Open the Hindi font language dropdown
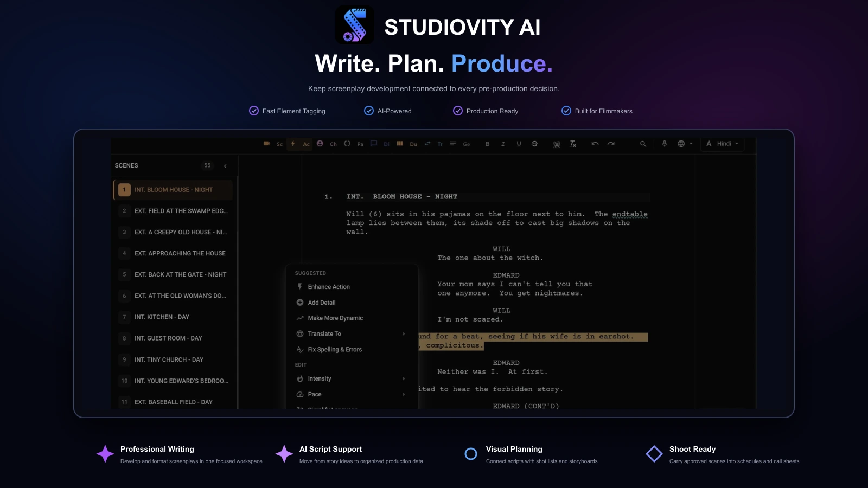This screenshot has width=868, height=488. coord(722,144)
